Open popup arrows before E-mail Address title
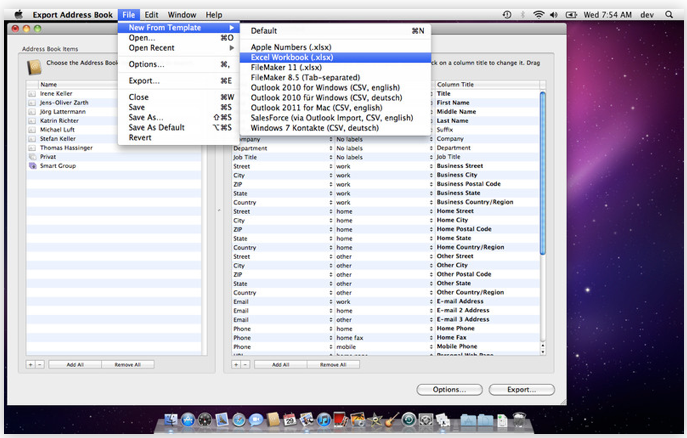The image size is (687, 438). [431, 301]
